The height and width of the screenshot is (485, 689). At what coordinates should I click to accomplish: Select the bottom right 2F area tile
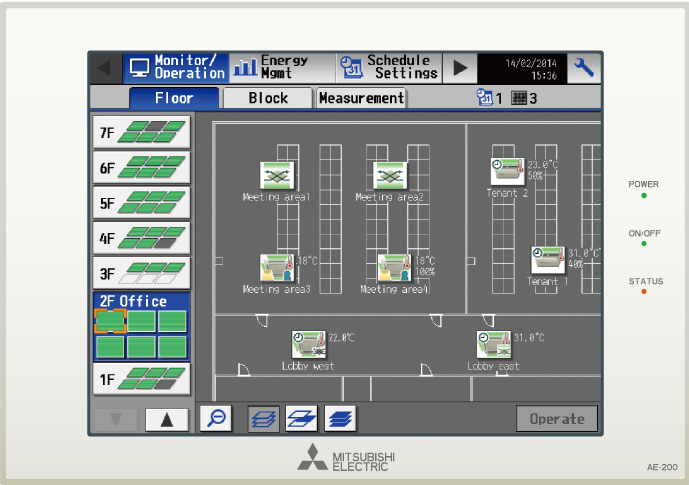[172, 347]
